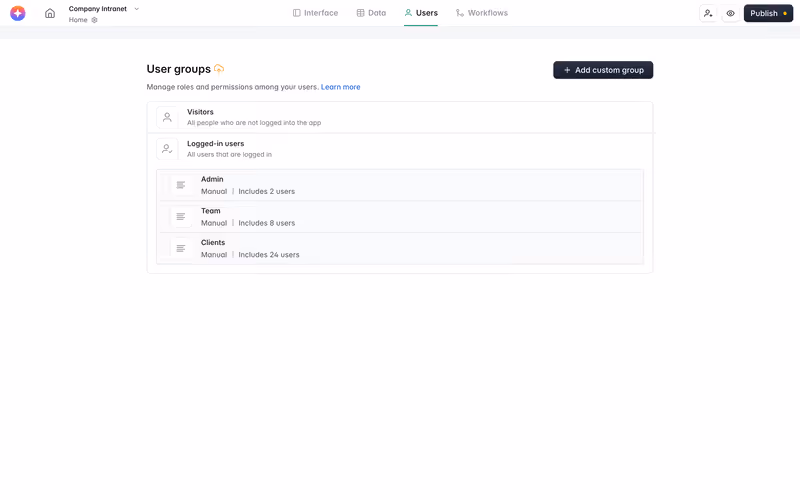Open the Clients group row

400,248
